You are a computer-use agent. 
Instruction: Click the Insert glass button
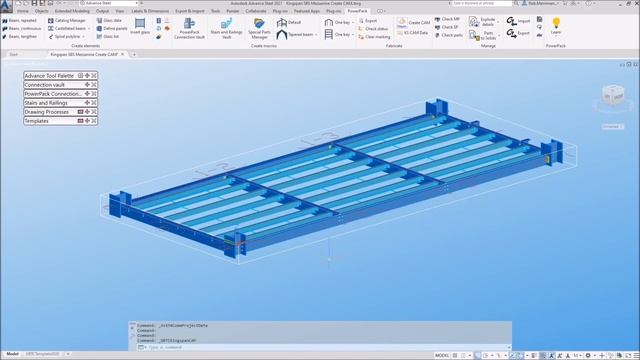(140, 27)
